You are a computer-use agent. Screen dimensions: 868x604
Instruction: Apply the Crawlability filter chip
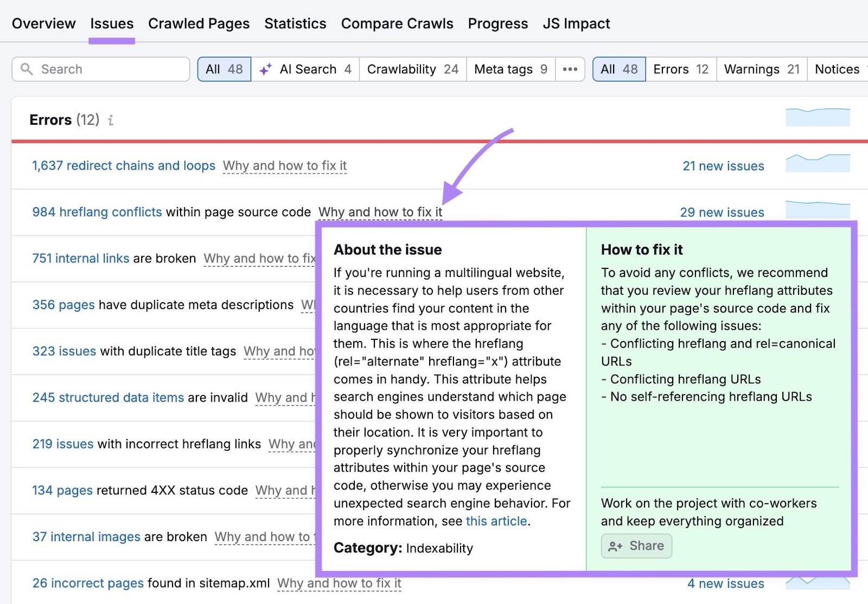point(412,69)
